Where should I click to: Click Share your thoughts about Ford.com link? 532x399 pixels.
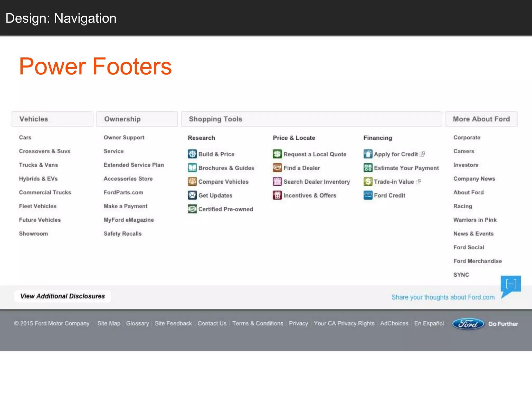(x=443, y=297)
